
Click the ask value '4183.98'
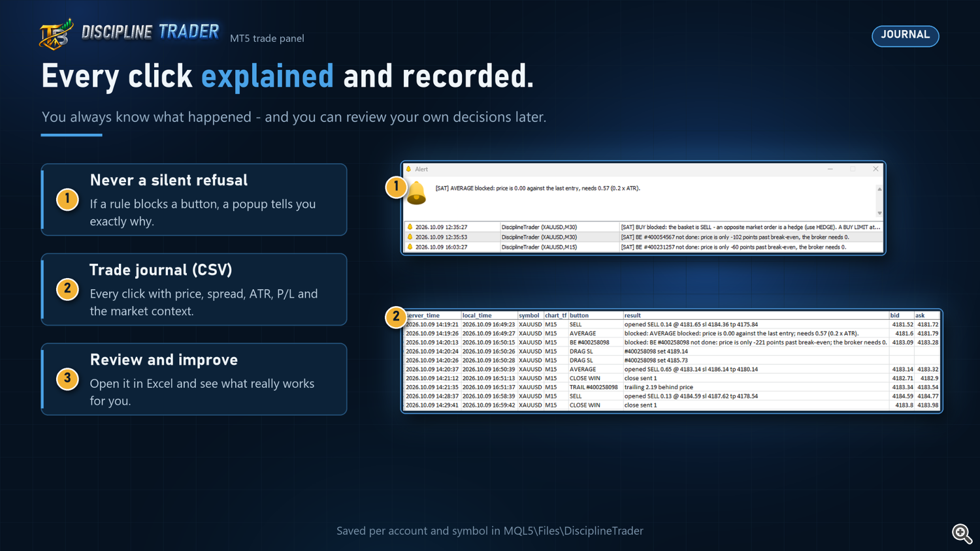(928, 405)
